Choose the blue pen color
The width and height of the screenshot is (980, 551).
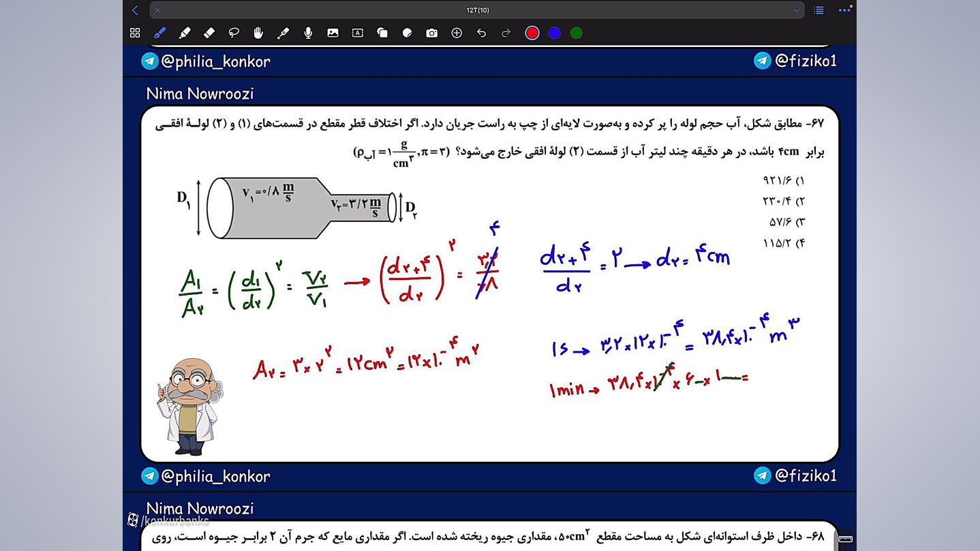click(x=555, y=33)
